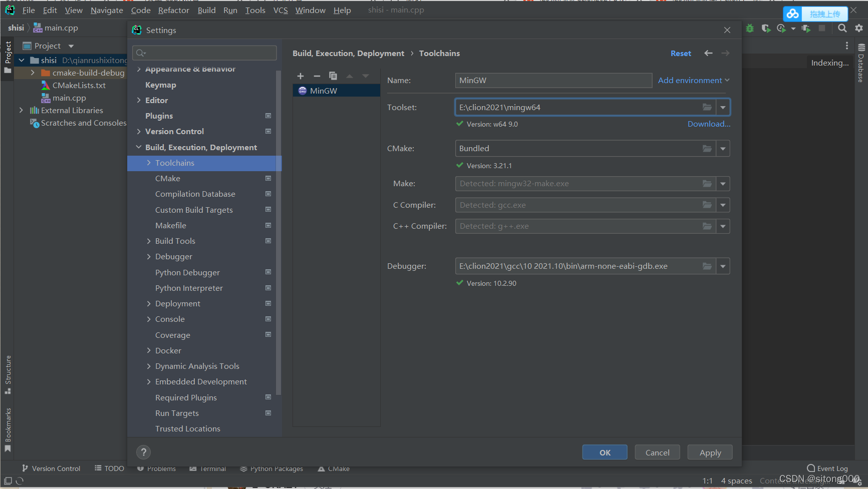Expand the cmake-build-debug folder

point(33,73)
